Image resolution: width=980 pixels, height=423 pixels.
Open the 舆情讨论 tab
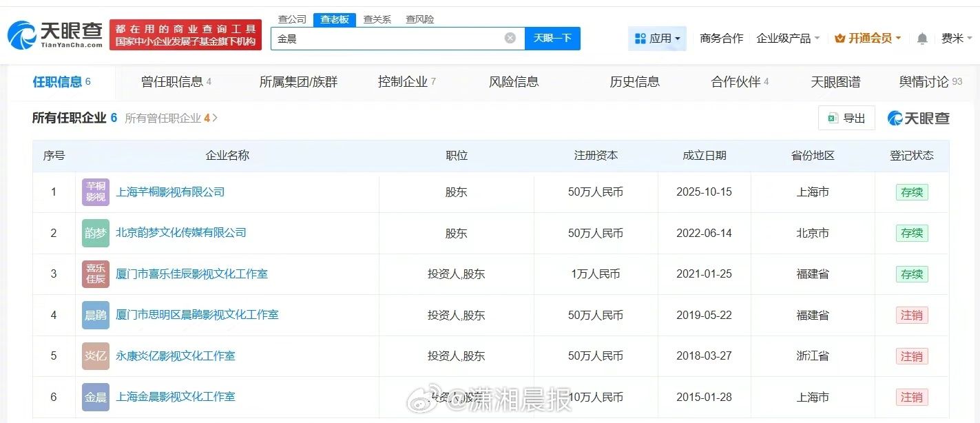pyautogui.click(x=930, y=82)
